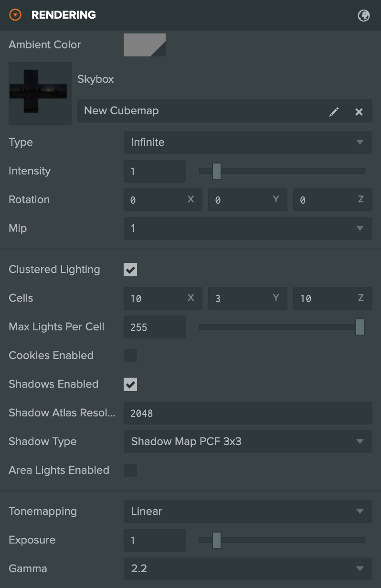Open the Shadow Type dropdown
Viewport: 381px width, 588px height.
pyautogui.click(x=248, y=442)
